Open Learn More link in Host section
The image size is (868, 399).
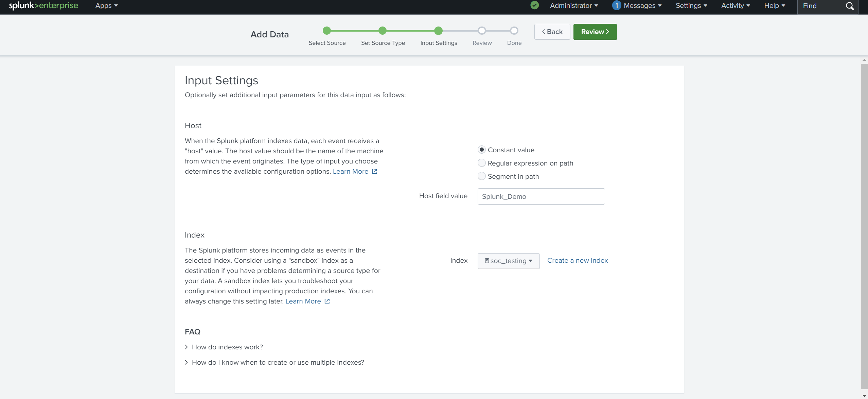[350, 171]
